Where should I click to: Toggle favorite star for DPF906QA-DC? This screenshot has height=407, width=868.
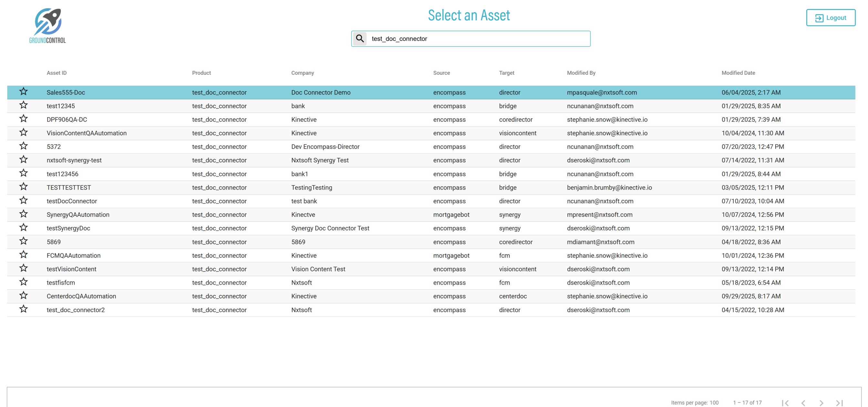[23, 119]
